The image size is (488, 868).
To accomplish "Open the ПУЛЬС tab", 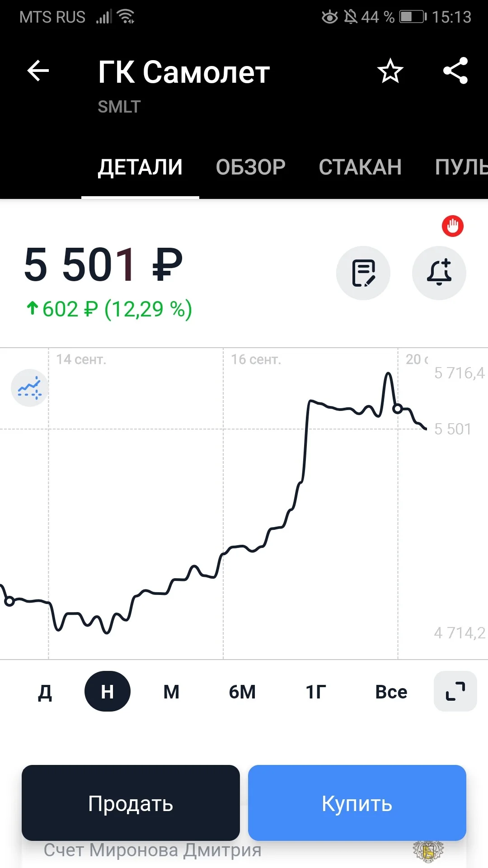I will coord(461,167).
